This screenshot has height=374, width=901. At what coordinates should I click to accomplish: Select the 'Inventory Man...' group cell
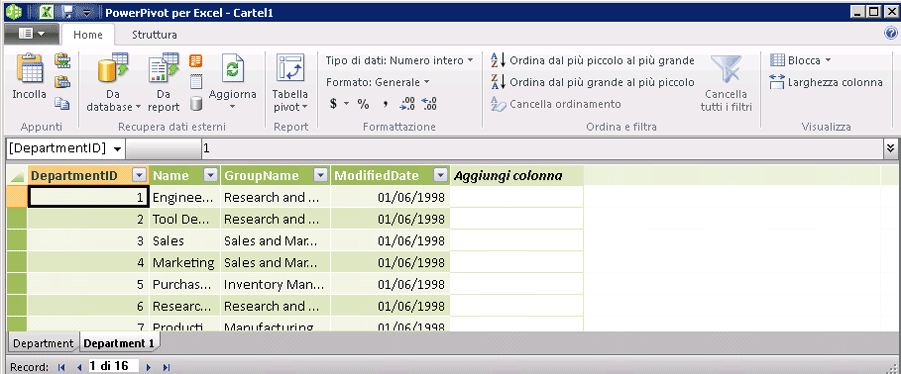275,284
